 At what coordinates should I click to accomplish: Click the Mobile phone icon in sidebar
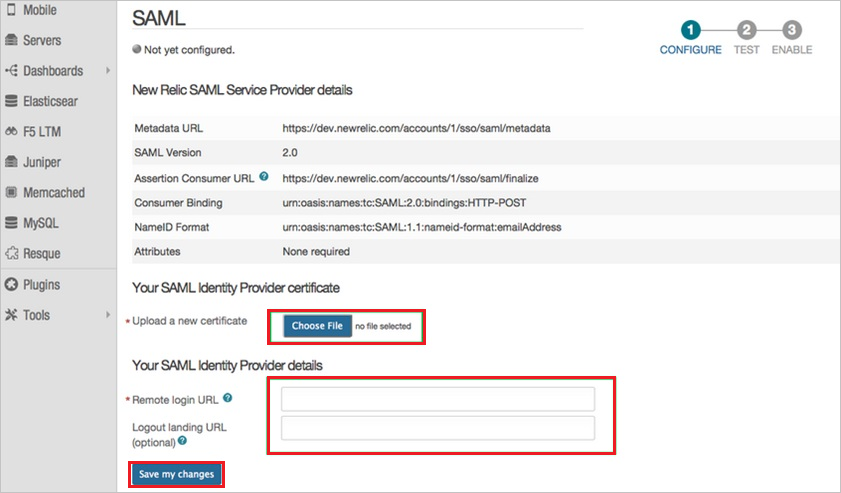[x=11, y=9]
